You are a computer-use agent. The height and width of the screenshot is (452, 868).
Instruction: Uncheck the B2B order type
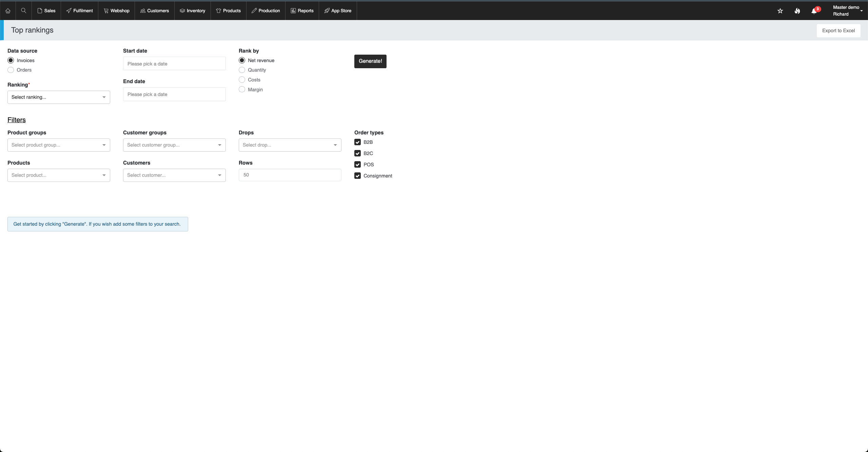coord(357,142)
